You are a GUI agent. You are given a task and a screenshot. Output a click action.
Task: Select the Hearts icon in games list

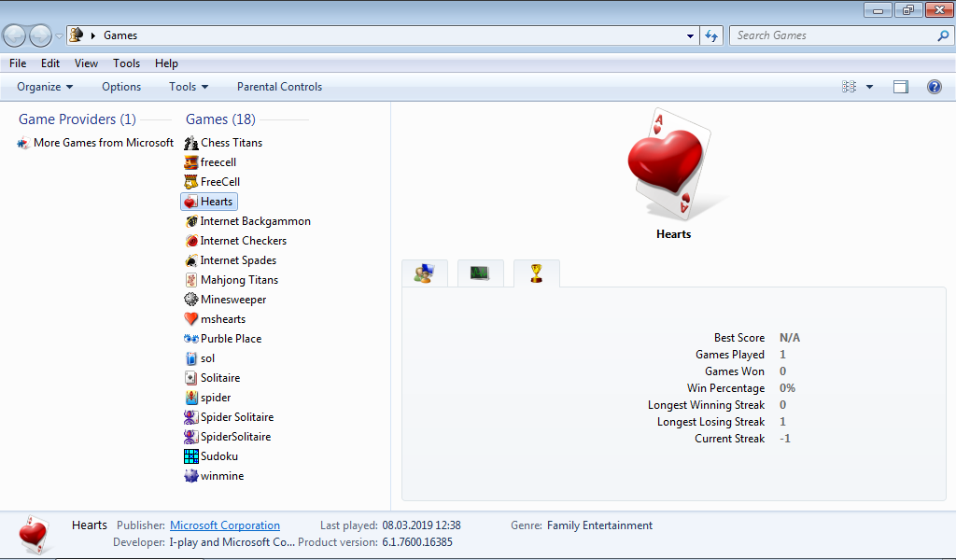coord(191,202)
